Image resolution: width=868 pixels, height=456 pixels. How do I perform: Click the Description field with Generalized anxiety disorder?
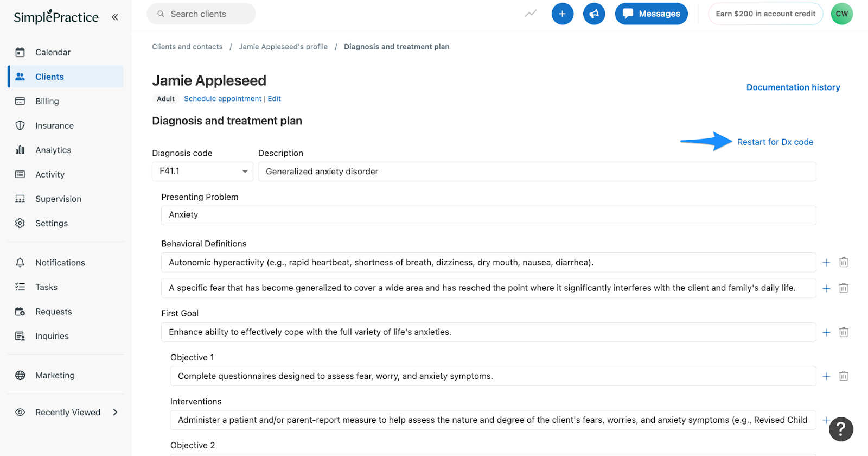point(537,172)
